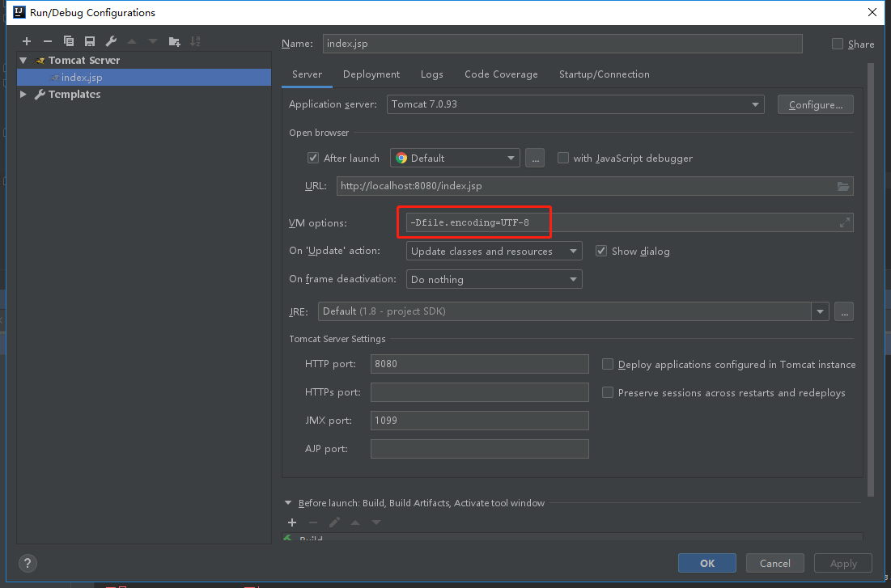Edit the Before launch task pencil icon
The width and height of the screenshot is (891, 588).
(x=334, y=522)
